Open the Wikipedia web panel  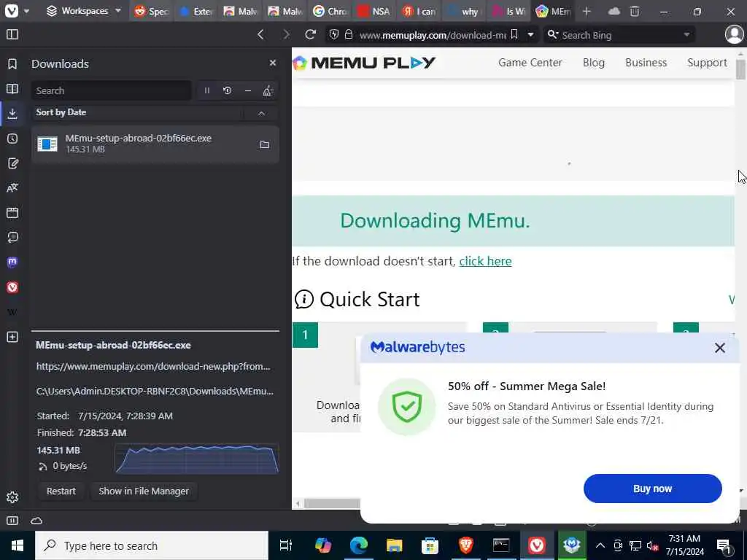pos(12,312)
